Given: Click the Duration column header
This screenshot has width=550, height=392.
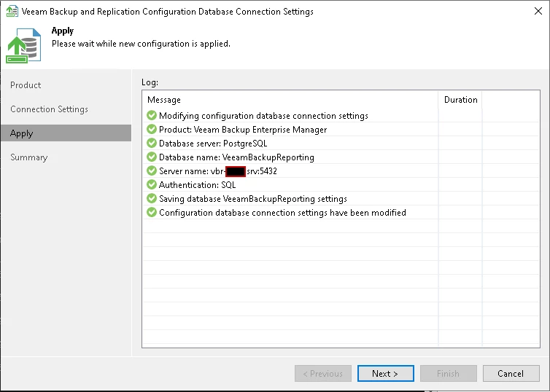Looking at the screenshot, I should [x=460, y=100].
